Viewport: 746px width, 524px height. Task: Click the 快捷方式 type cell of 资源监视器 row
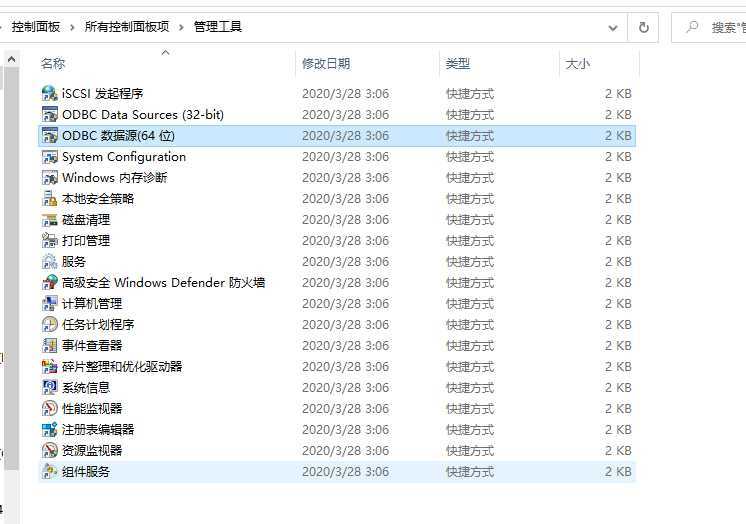tap(470, 450)
